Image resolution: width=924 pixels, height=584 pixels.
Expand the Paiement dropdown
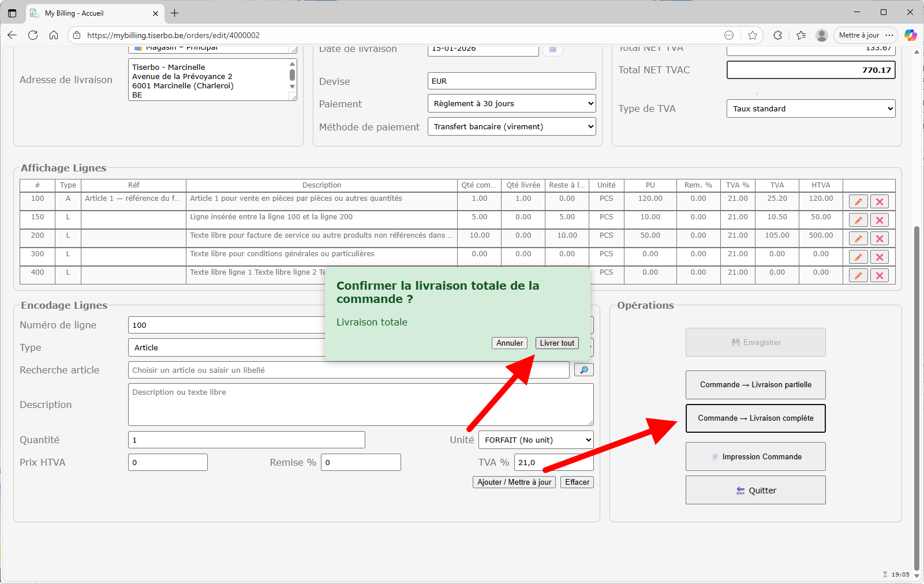point(511,104)
